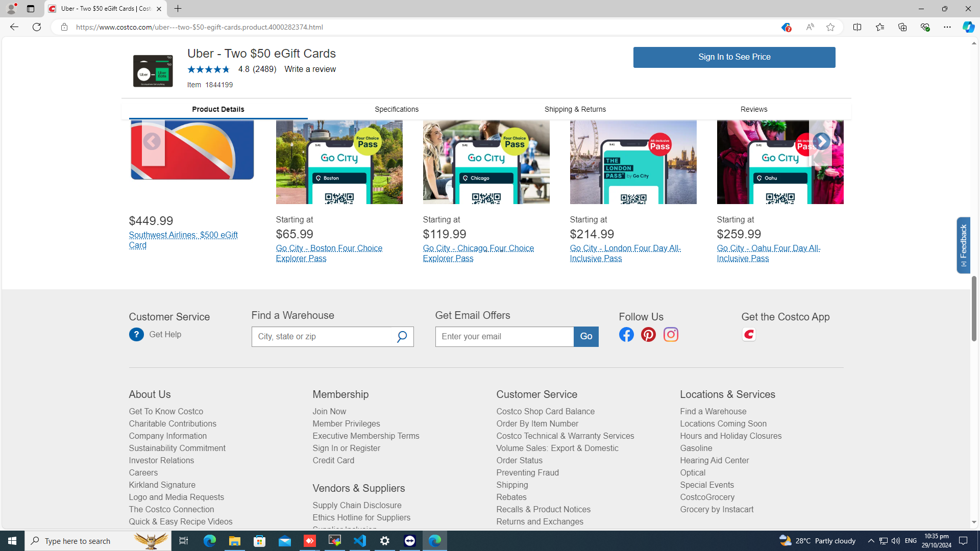The height and width of the screenshot is (551, 980).
Task: Click Sign In to See Price
Action: point(734,57)
